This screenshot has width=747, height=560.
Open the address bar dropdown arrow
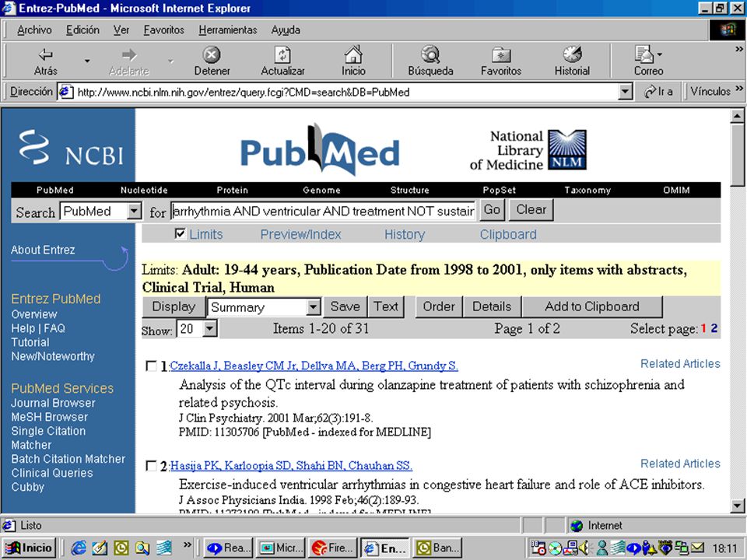click(x=625, y=92)
